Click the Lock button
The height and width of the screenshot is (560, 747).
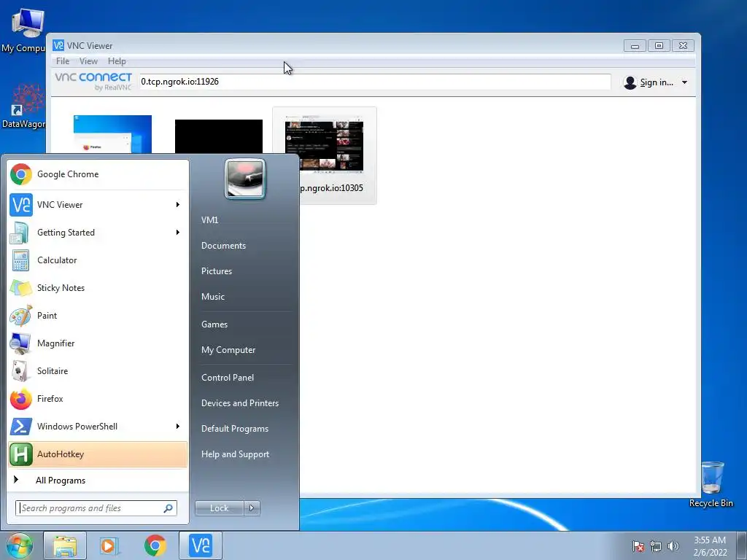click(x=219, y=508)
